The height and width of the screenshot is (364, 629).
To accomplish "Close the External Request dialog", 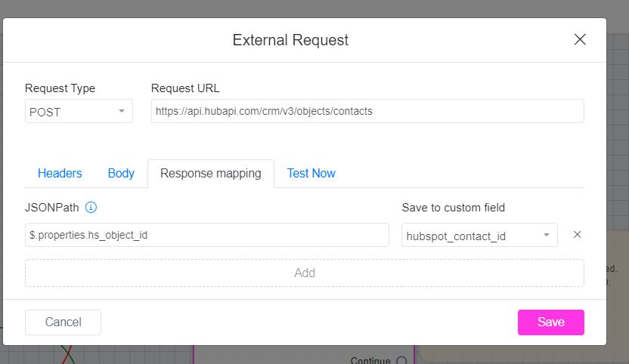I will coord(580,40).
